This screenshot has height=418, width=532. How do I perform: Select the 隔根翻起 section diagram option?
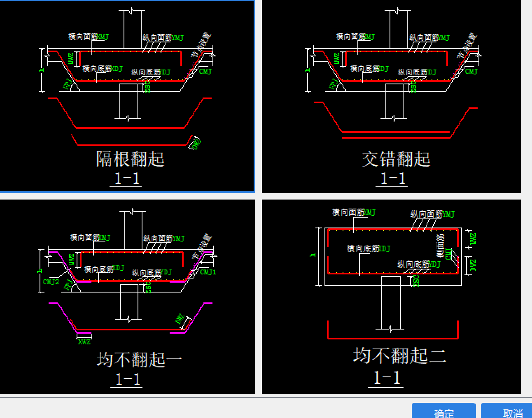coord(127,96)
